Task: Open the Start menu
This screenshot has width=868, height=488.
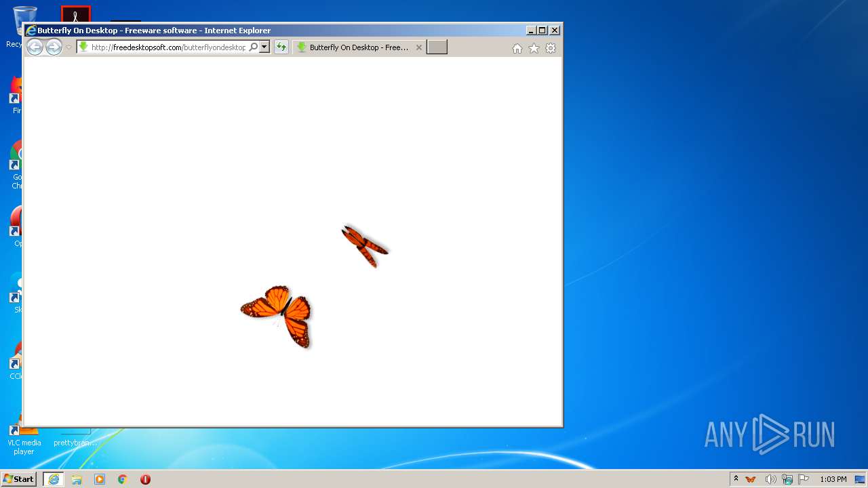Action: coord(19,479)
